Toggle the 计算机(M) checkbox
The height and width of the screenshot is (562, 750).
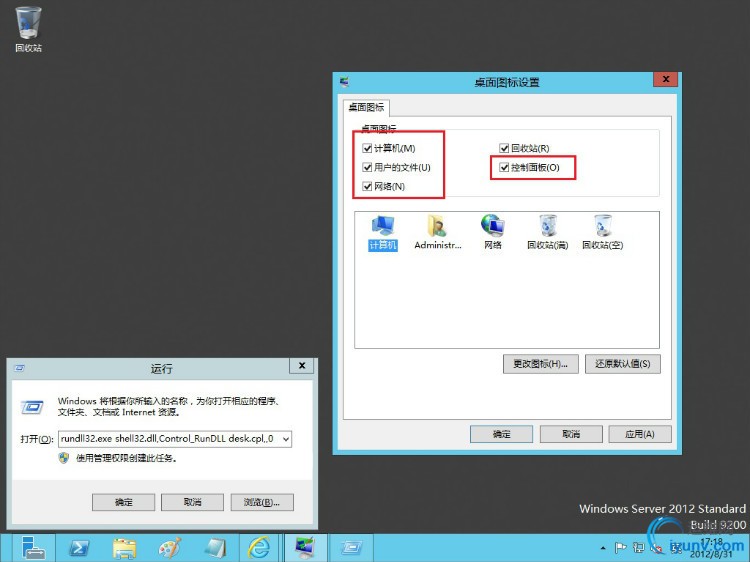click(x=367, y=148)
